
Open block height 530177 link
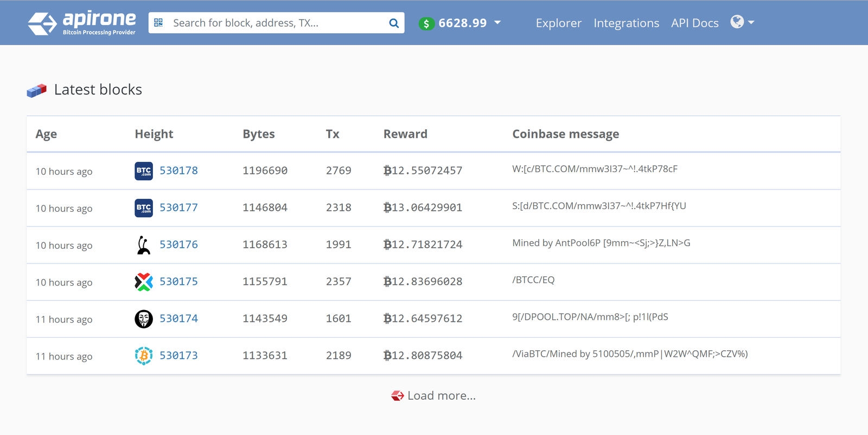(x=178, y=207)
